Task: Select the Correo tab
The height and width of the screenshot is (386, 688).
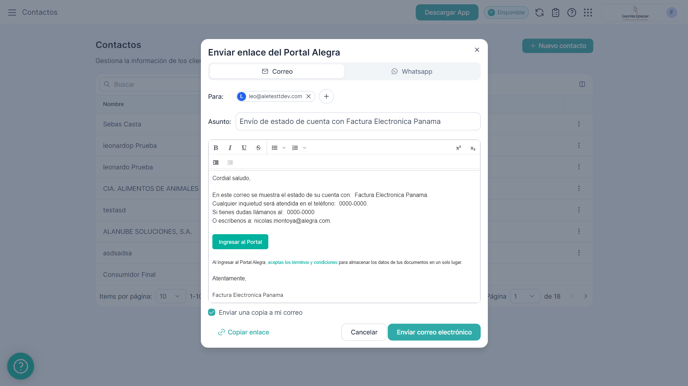Action: coord(277,71)
